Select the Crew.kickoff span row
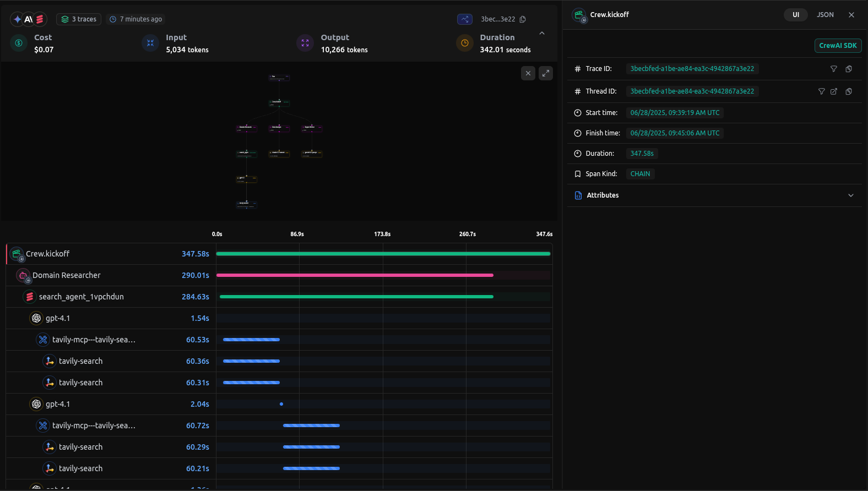Viewport: 868px width, 491px height. [x=48, y=254]
